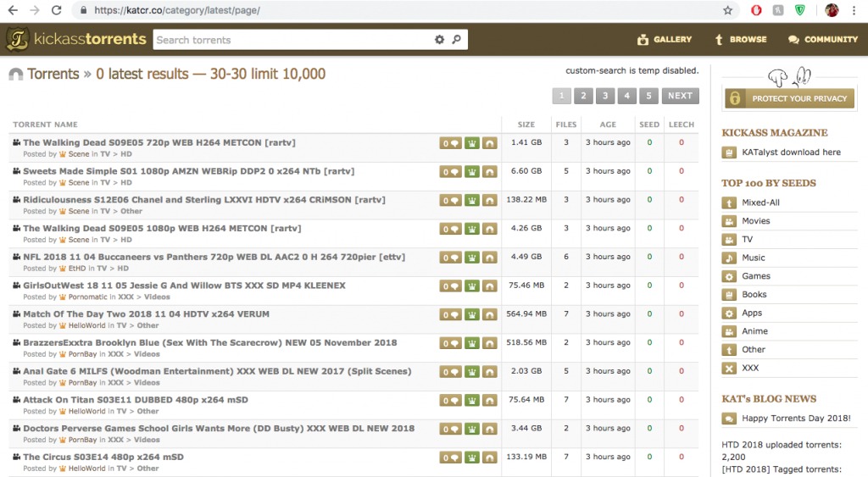The image size is (868, 477).
Task: Click green verified crown for The Circus S03E14
Action: point(470,458)
